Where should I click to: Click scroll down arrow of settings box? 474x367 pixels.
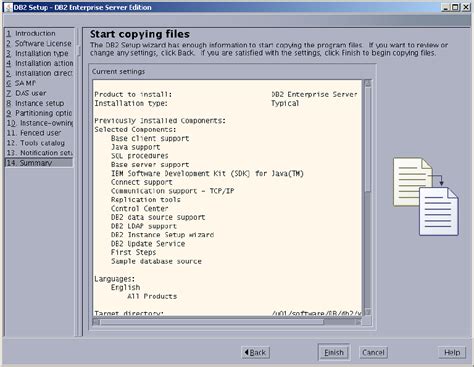point(368,312)
